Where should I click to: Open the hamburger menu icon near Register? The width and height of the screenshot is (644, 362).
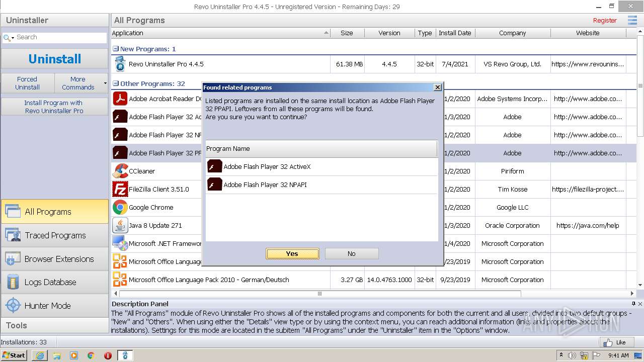[x=632, y=20]
